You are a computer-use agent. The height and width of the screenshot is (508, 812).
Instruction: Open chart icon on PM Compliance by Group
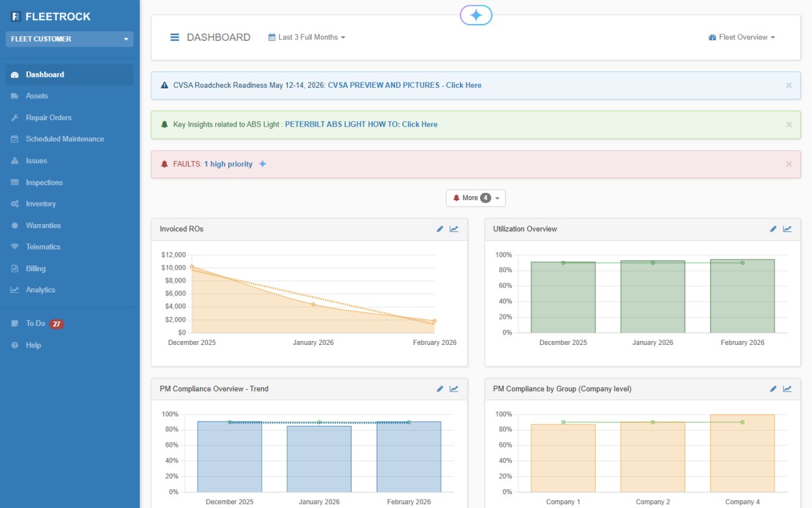click(x=787, y=388)
